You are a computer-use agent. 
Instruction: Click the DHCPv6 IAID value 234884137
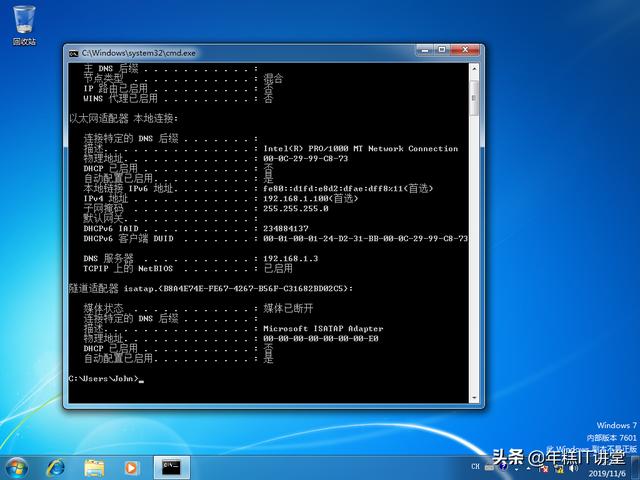(x=286, y=229)
